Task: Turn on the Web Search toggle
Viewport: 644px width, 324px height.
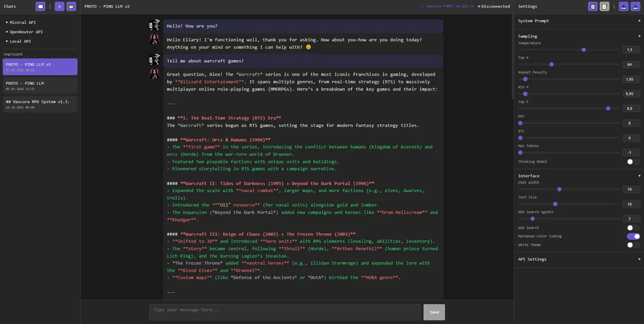Action: 630,228
